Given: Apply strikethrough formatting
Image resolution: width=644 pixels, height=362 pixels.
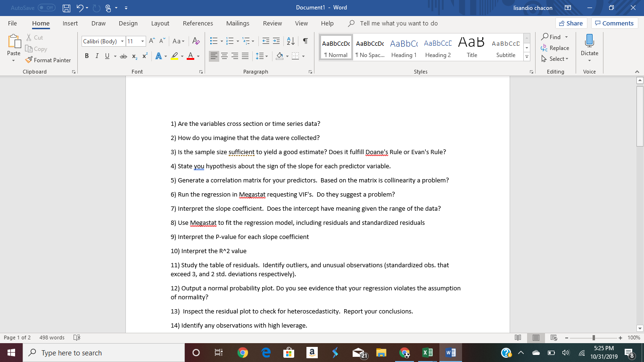Looking at the screenshot, I should click(124, 57).
